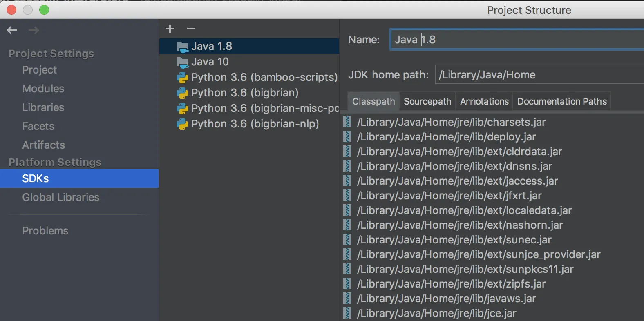This screenshot has height=321, width=644.
Task: Click Python icon for bigbrian-misc SDK
Action: (x=182, y=109)
